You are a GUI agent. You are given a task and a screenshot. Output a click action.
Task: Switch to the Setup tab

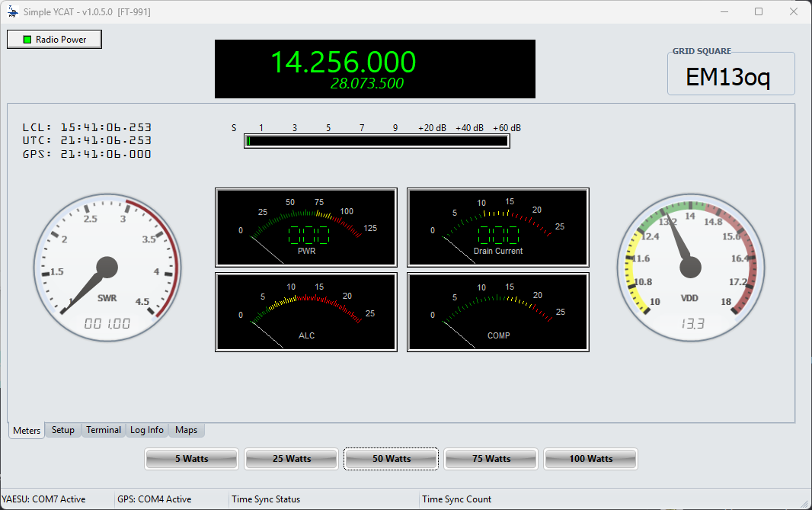62,429
